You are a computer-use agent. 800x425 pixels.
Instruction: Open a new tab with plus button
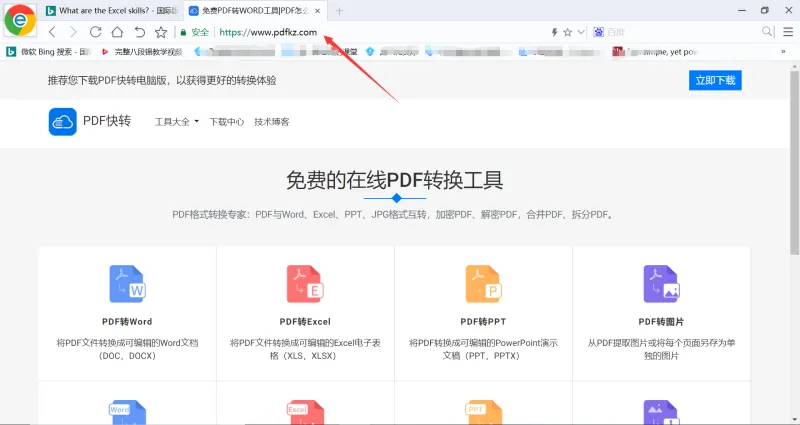tap(339, 11)
